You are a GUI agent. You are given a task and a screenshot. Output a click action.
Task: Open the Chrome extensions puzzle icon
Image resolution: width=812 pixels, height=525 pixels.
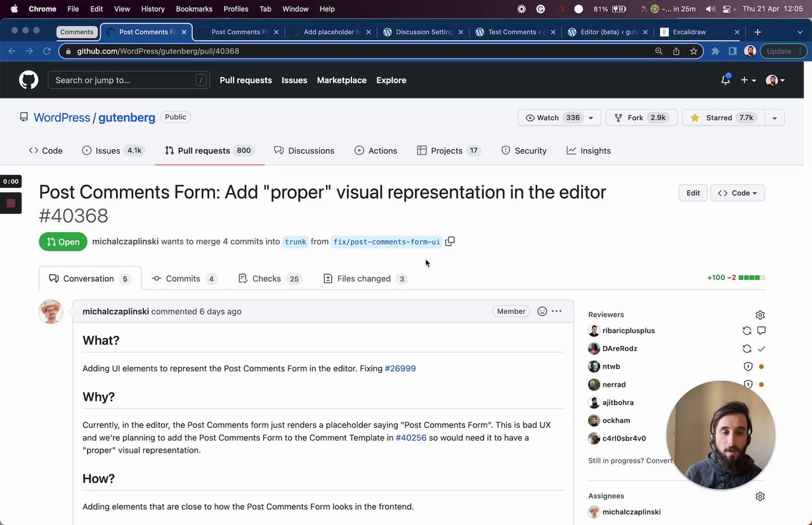(x=716, y=51)
